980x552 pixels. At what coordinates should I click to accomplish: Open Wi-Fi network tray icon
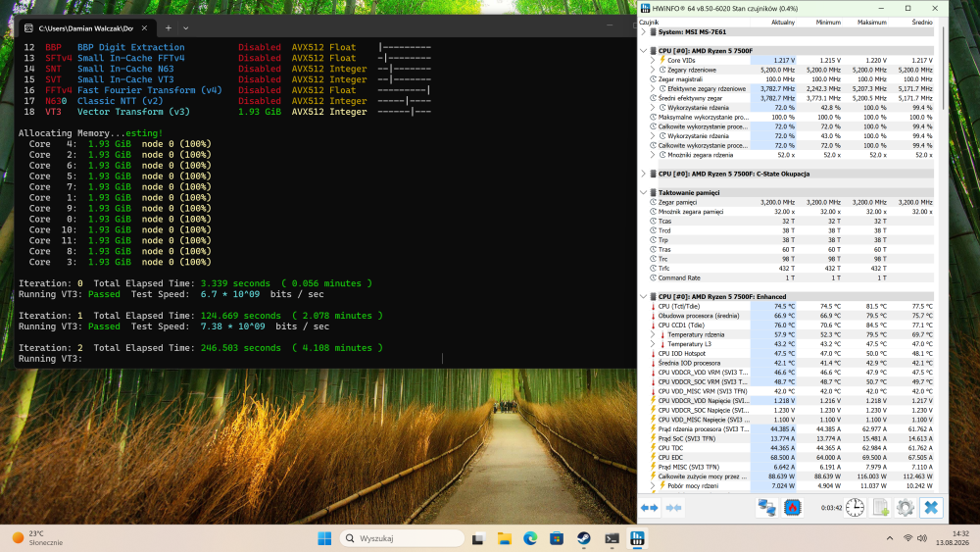(x=907, y=538)
